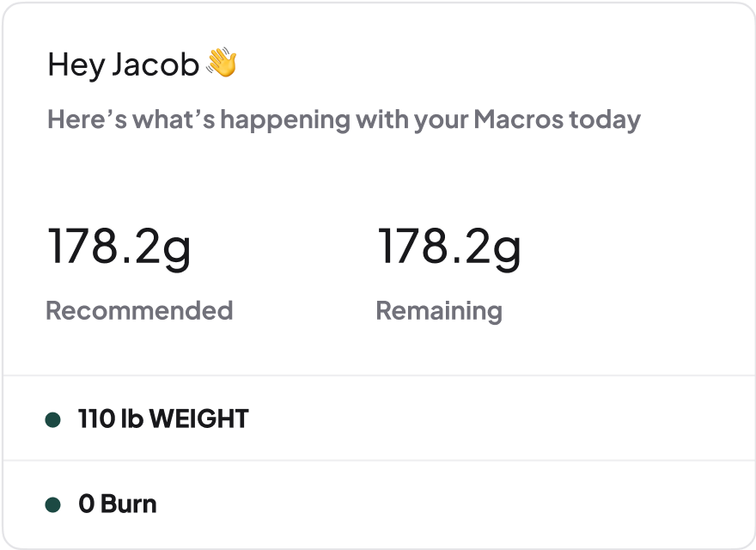The image size is (756, 550).
Task: Click the WEIGHT label text
Action: 198,419
